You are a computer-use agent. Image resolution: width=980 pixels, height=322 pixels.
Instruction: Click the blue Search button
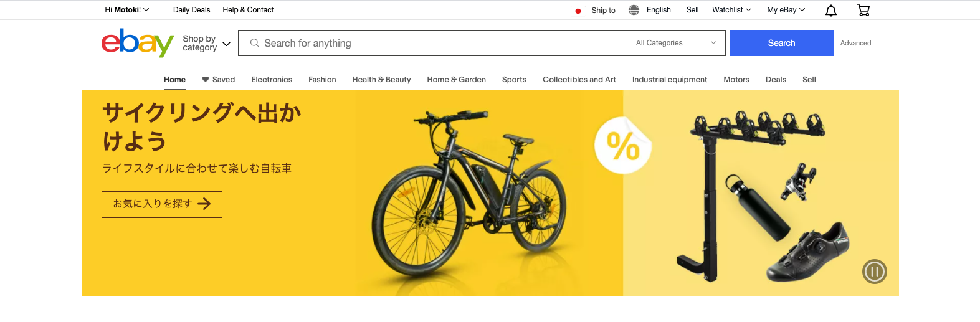click(x=781, y=43)
